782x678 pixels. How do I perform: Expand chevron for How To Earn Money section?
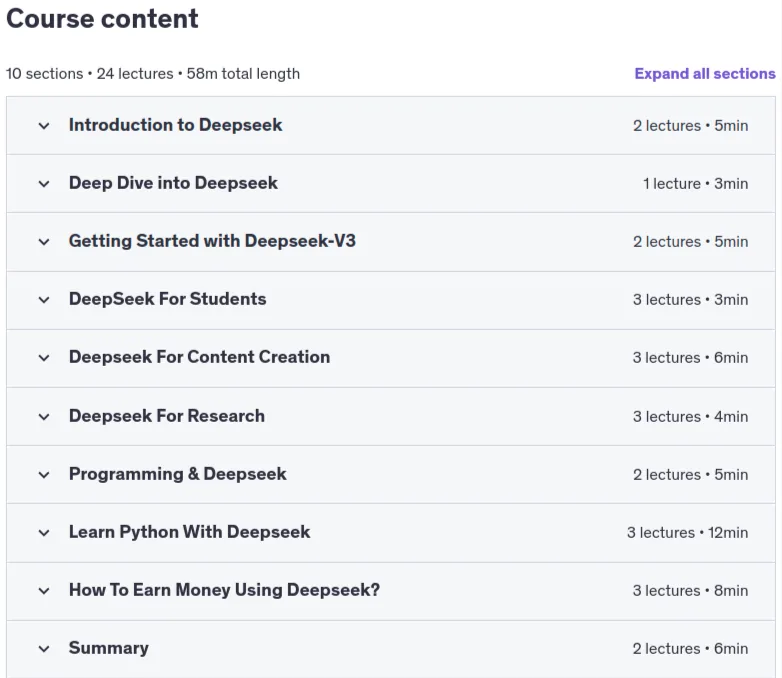coord(44,591)
